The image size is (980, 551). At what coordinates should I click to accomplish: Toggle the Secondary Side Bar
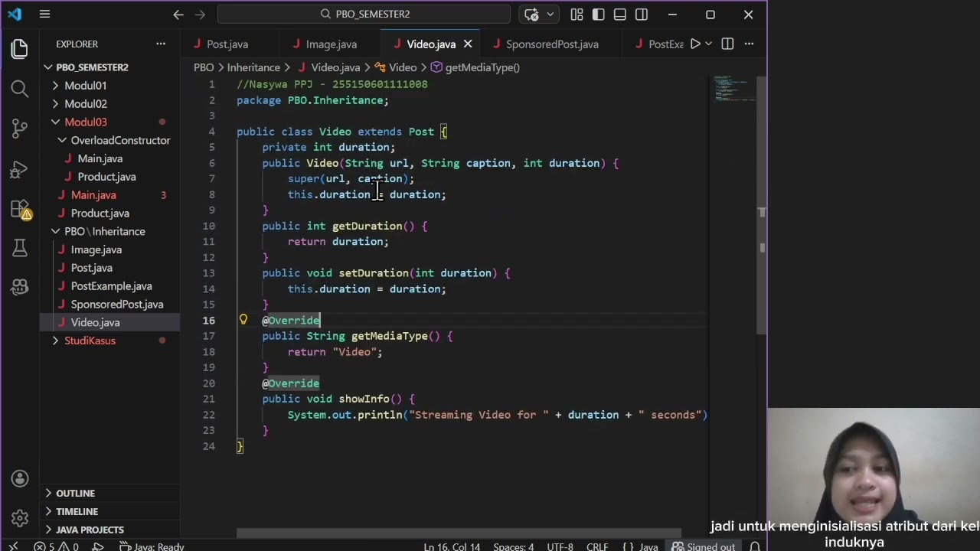(642, 14)
